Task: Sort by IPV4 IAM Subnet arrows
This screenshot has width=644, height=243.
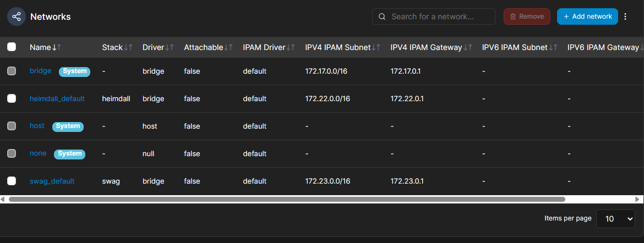Action: 376,48
